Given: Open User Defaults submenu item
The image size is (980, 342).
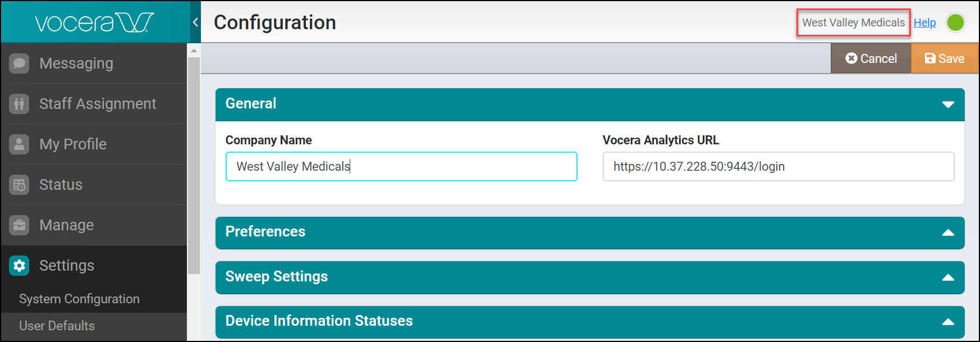Looking at the screenshot, I should (x=57, y=326).
